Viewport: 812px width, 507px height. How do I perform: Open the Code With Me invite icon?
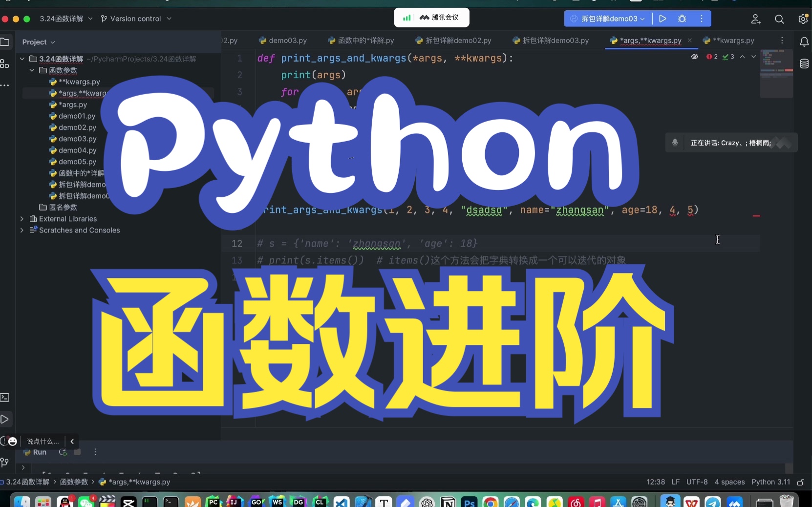755,20
